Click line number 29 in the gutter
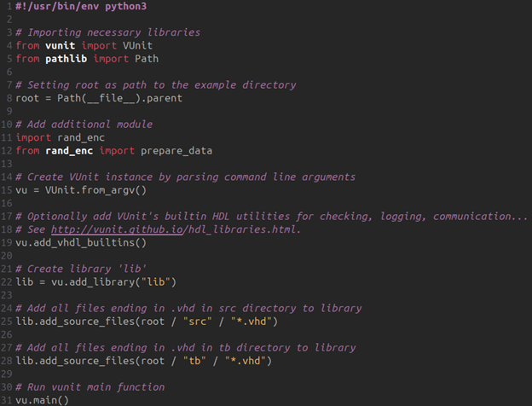Screen dimensions: 532x406 click(x=7, y=374)
